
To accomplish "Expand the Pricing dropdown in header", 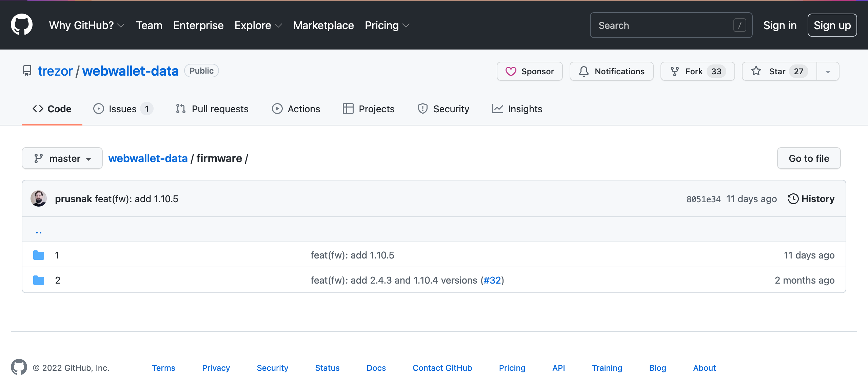I will click(x=387, y=25).
